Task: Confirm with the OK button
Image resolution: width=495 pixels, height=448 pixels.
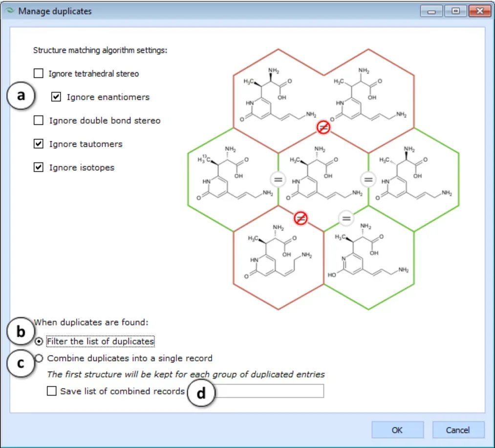Action: (x=397, y=430)
